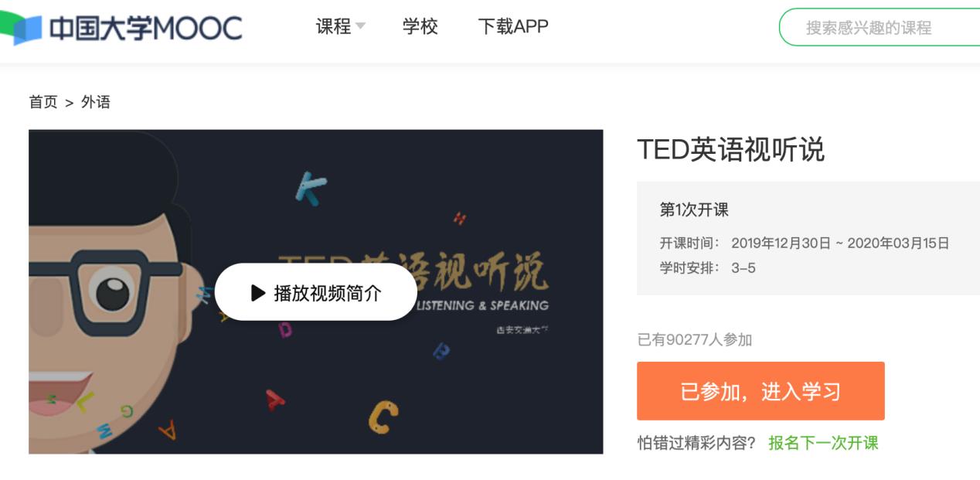Viewport: 980px width, 480px height.
Task: Open the 下载APP link
Action: pos(513,27)
